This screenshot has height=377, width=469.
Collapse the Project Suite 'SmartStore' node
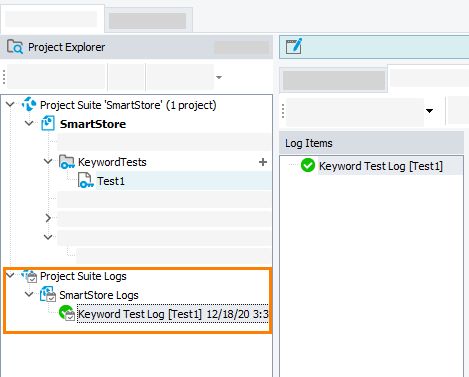[10, 104]
